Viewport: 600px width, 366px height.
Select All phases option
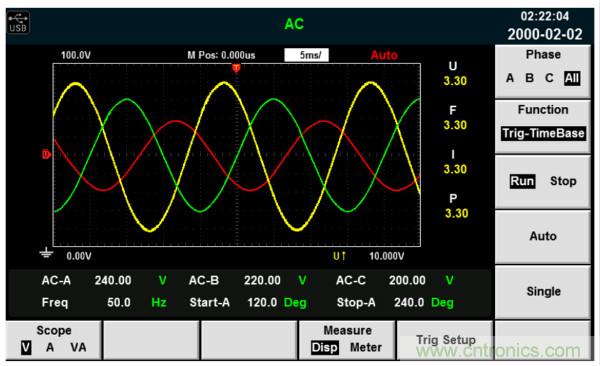572,78
